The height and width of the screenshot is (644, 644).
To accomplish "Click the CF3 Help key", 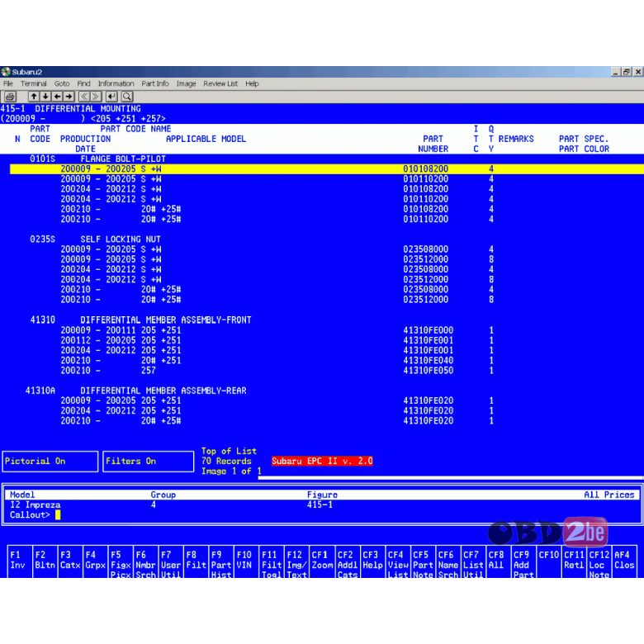I will (x=372, y=561).
